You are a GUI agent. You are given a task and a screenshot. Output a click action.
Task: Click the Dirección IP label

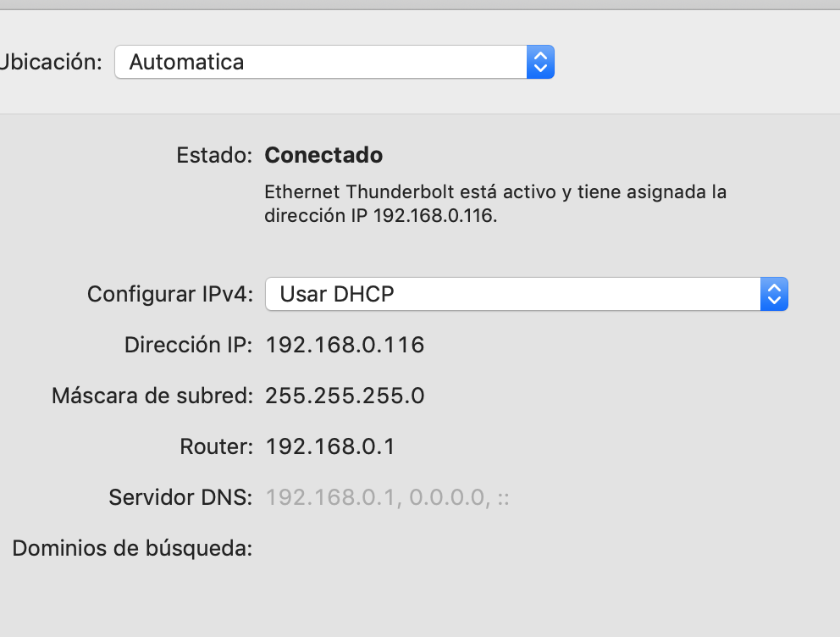pos(188,345)
